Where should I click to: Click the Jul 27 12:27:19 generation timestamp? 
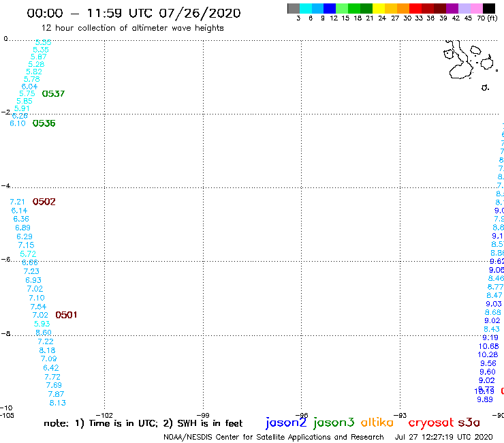click(443, 438)
